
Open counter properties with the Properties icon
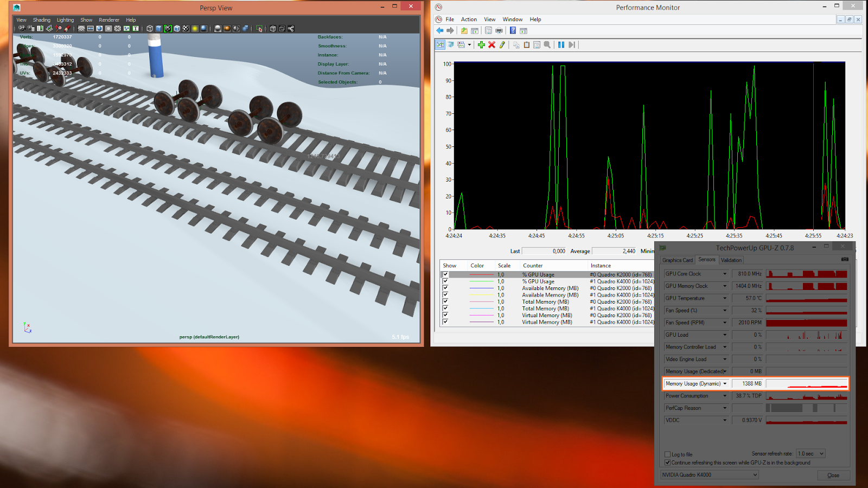coord(537,44)
